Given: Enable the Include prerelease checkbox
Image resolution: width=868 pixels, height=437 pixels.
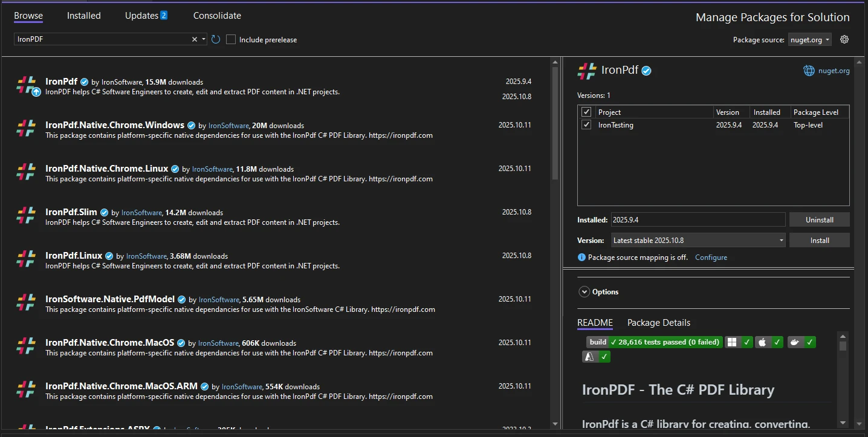Looking at the screenshot, I should (x=231, y=39).
